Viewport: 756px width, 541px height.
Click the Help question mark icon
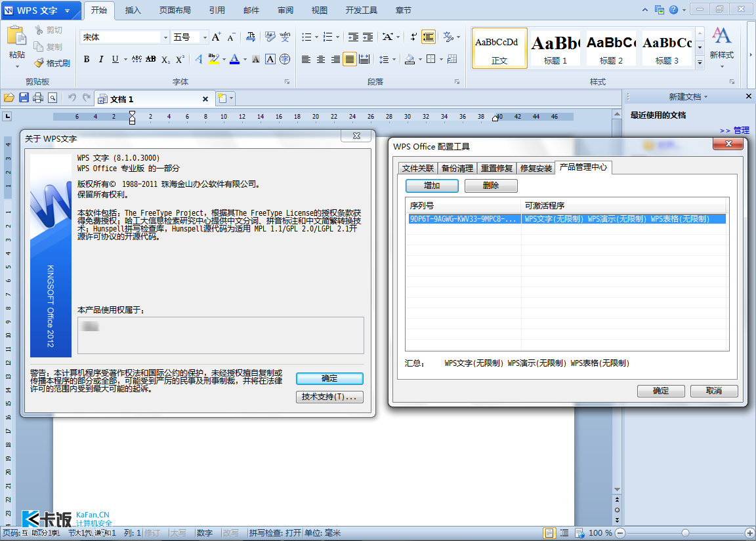pyautogui.click(x=673, y=10)
